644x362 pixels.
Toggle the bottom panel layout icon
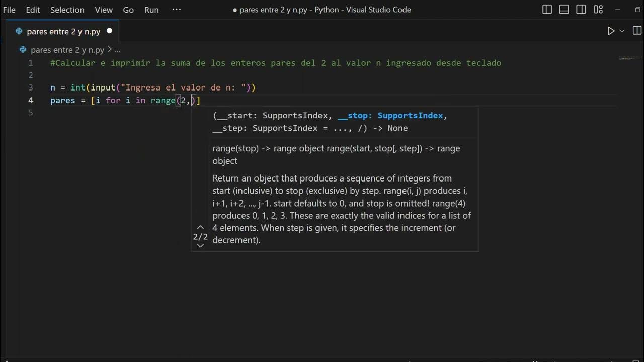tap(564, 10)
